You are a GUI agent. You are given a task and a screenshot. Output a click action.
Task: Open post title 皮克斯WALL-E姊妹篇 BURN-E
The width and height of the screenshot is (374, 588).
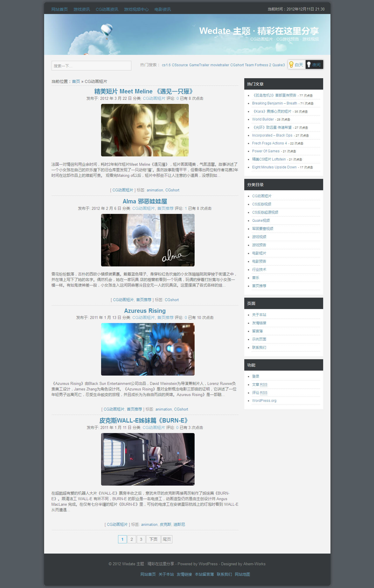(145, 421)
